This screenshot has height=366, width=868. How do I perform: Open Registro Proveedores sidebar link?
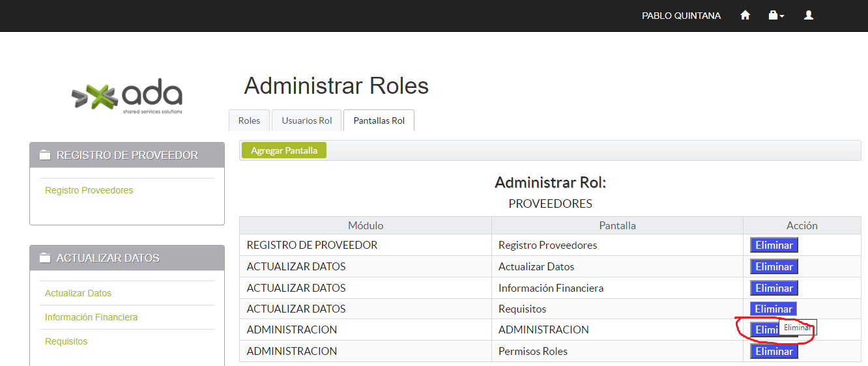pos(89,190)
